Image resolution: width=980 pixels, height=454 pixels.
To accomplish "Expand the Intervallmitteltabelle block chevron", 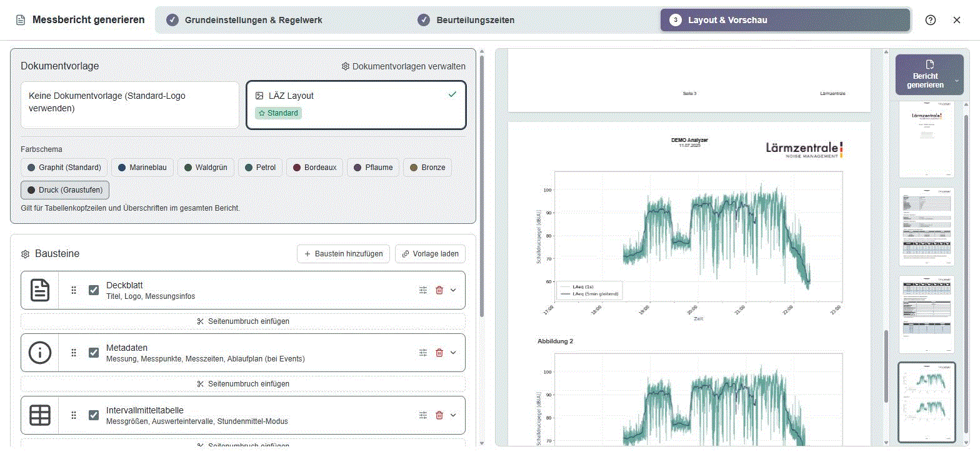I will coord(453,415).
